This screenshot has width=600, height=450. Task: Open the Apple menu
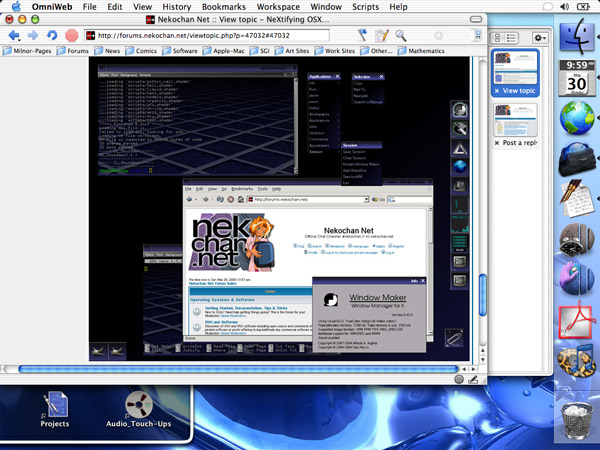16,7
